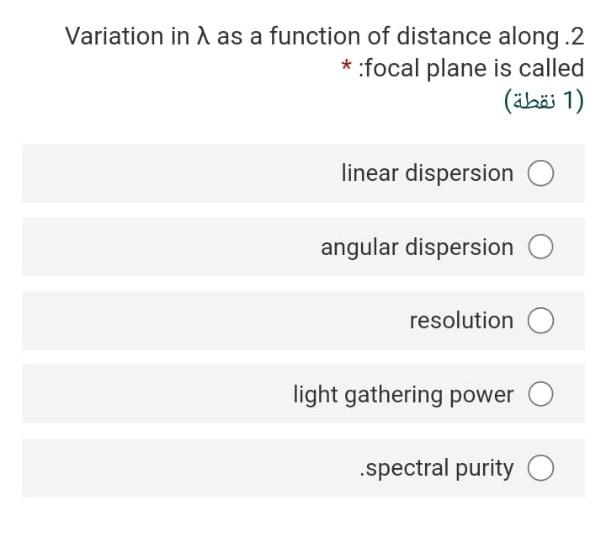
Task: Click the "angular dispersion" answer text
Action: point(416,247)
